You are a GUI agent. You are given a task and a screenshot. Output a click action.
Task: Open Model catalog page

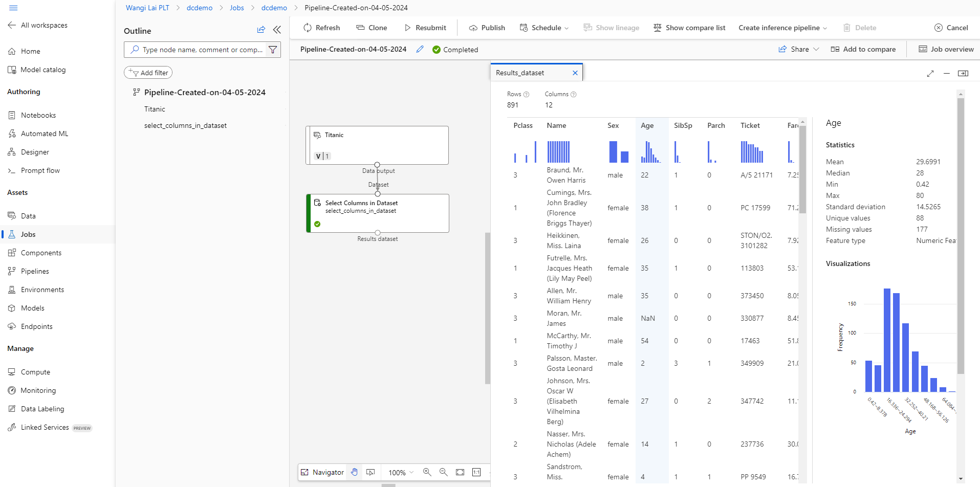point(37,70)
